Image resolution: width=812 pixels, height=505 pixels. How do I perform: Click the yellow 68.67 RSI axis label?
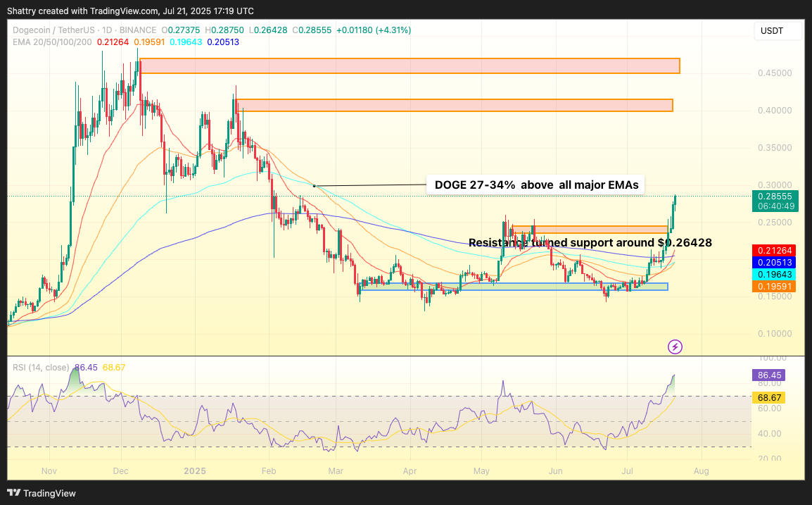(x=769, y=398)
